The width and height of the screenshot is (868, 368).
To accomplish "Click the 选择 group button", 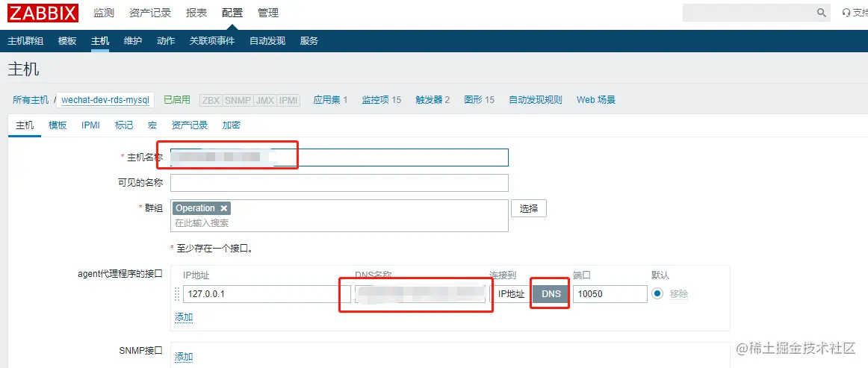I will (529, 208).
